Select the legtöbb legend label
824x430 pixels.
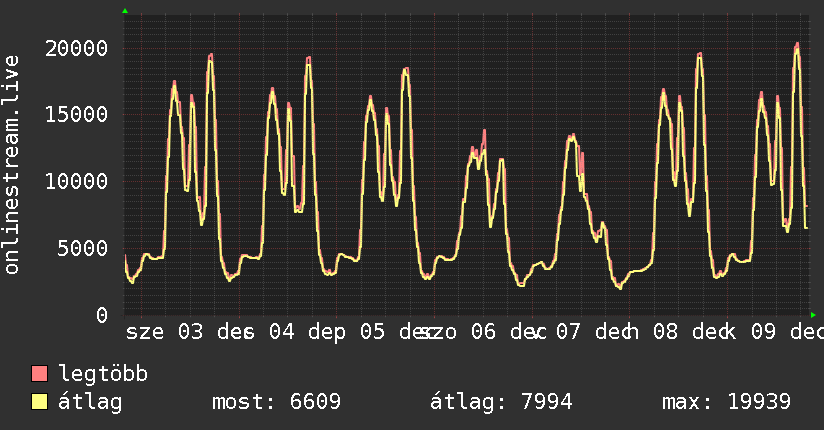click(103, 374)
